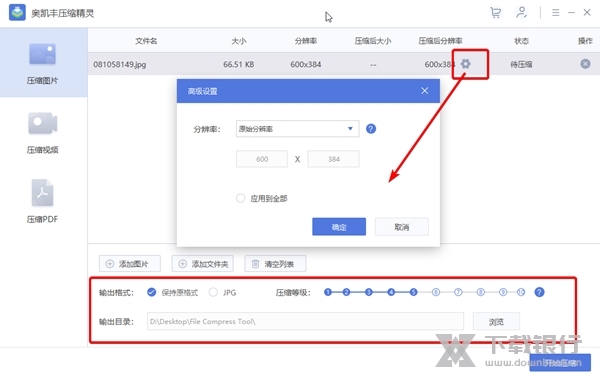600x376 pixels.
Task: Click the 66.51 KB size cell
Action: 239,64
